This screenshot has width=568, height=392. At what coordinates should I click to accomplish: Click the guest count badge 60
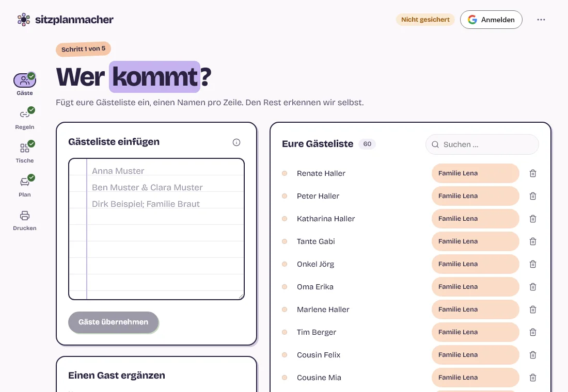point(367,144)
